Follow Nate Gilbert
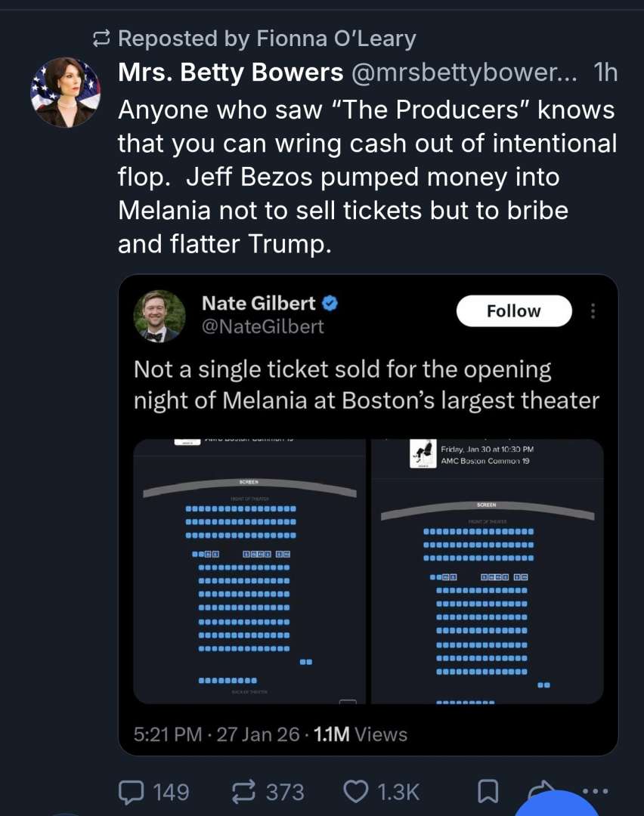 [x=513, y=311]
